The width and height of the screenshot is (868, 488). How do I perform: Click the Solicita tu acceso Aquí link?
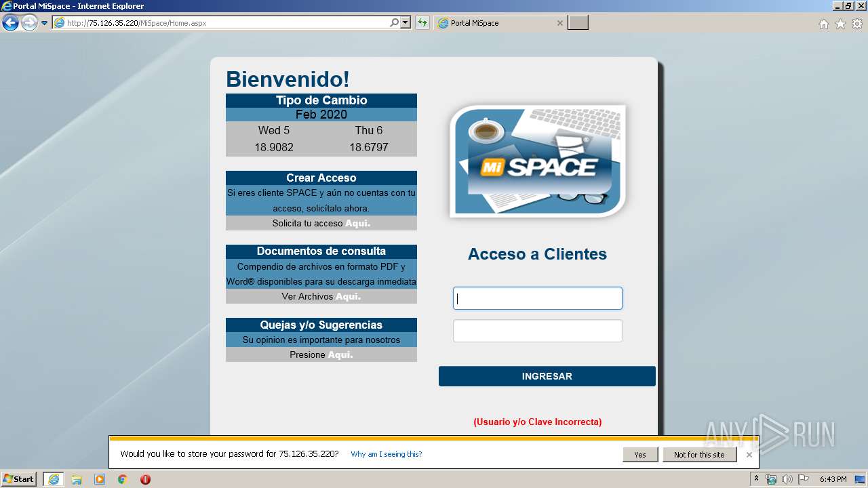coord(357,223)
